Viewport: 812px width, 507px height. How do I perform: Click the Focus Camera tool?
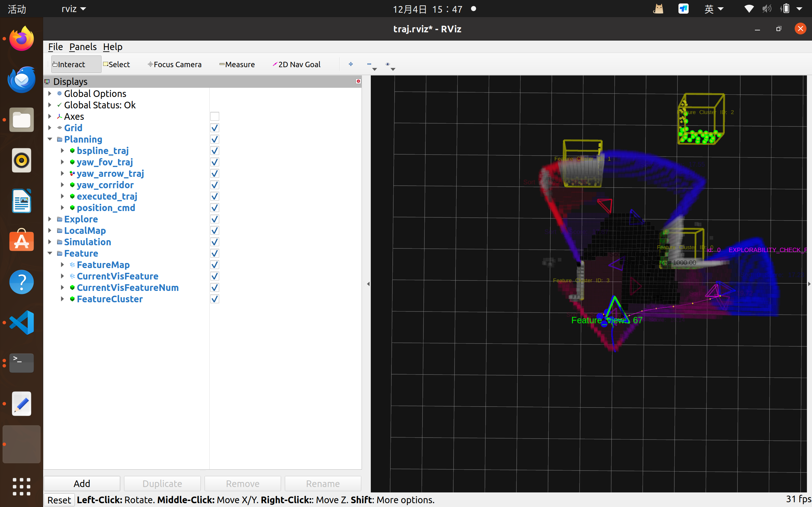point(174,64)
